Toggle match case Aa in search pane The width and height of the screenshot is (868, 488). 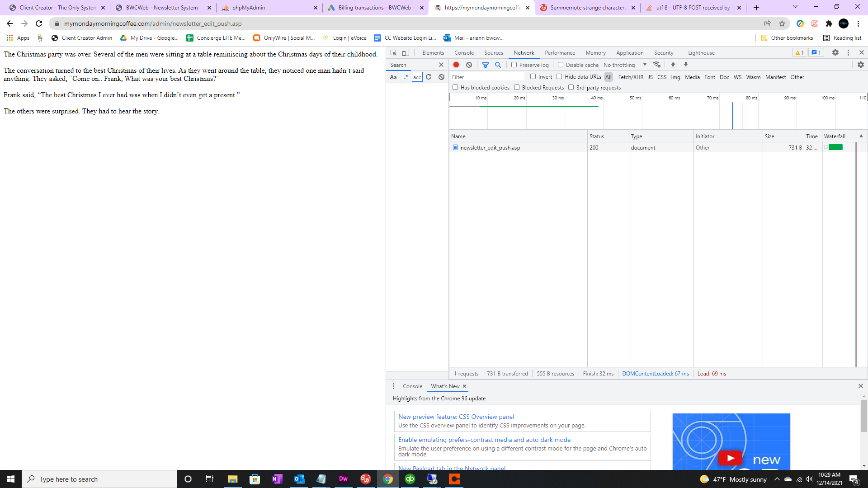coord(393,77)
